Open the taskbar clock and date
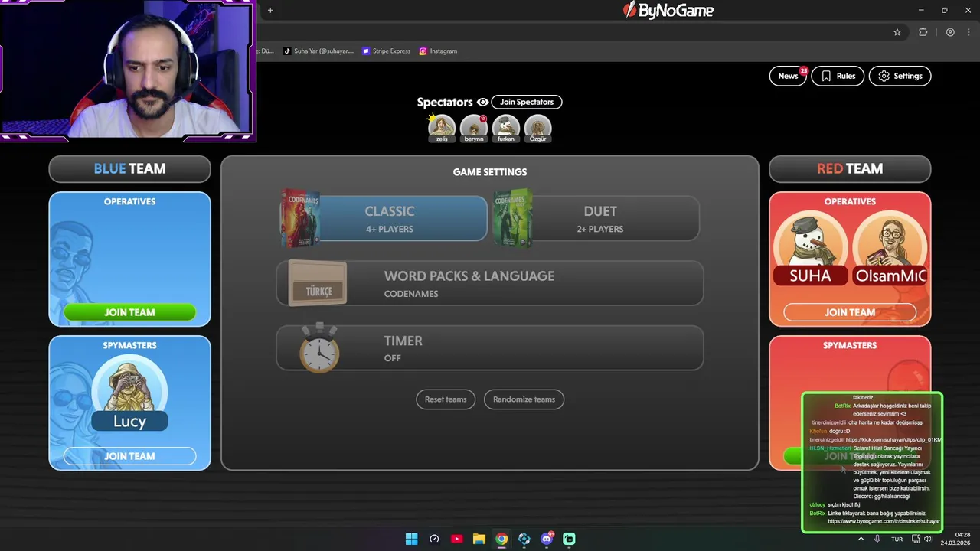980x551 pixels. point(957,539)
